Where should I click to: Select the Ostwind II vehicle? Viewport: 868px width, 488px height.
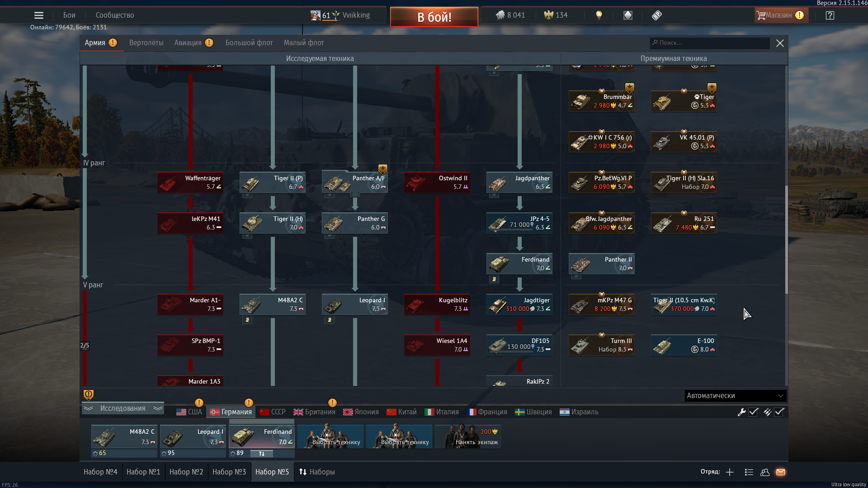pyautogui.click(x=437, y=183)
